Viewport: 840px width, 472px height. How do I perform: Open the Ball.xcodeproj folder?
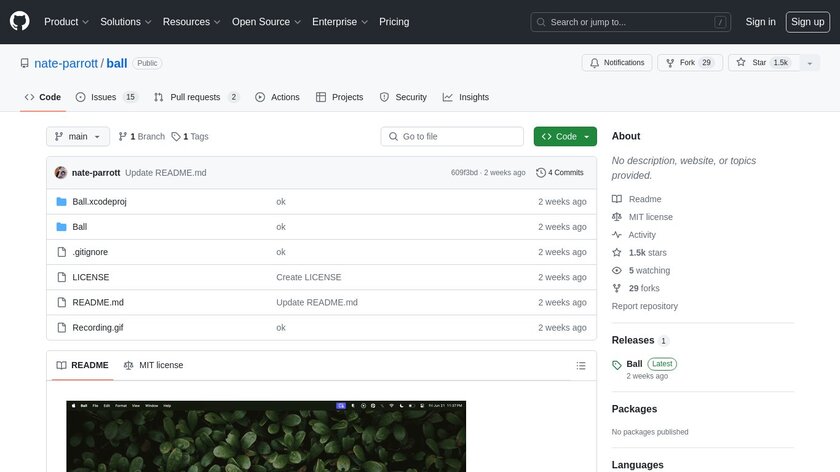[x=99, y=201]
